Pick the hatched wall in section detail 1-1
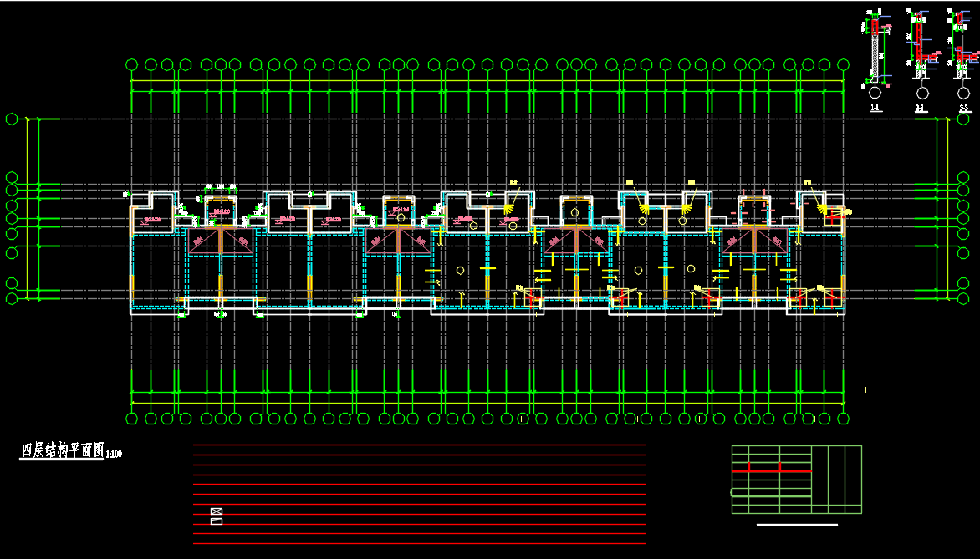The image size is (980, 559). [875, 55]
